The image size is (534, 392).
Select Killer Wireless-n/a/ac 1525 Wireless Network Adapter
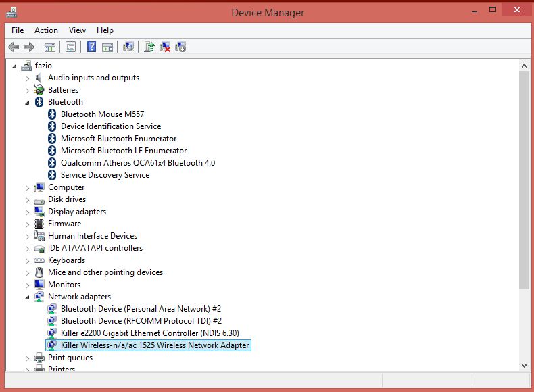(155, 345)
